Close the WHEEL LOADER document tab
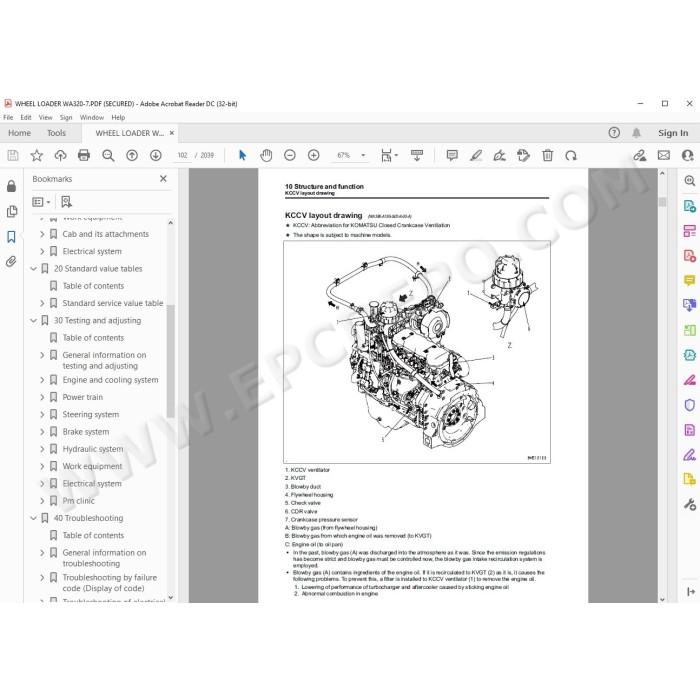Screen dimensions: 700x700 (172, 133)
